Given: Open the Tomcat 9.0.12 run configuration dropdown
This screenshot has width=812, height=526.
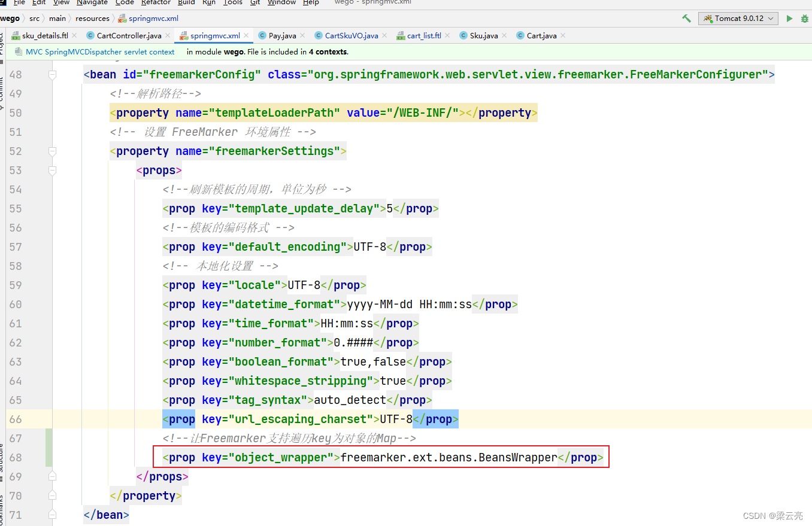Looking at the screenshot, I should (738, 19).
